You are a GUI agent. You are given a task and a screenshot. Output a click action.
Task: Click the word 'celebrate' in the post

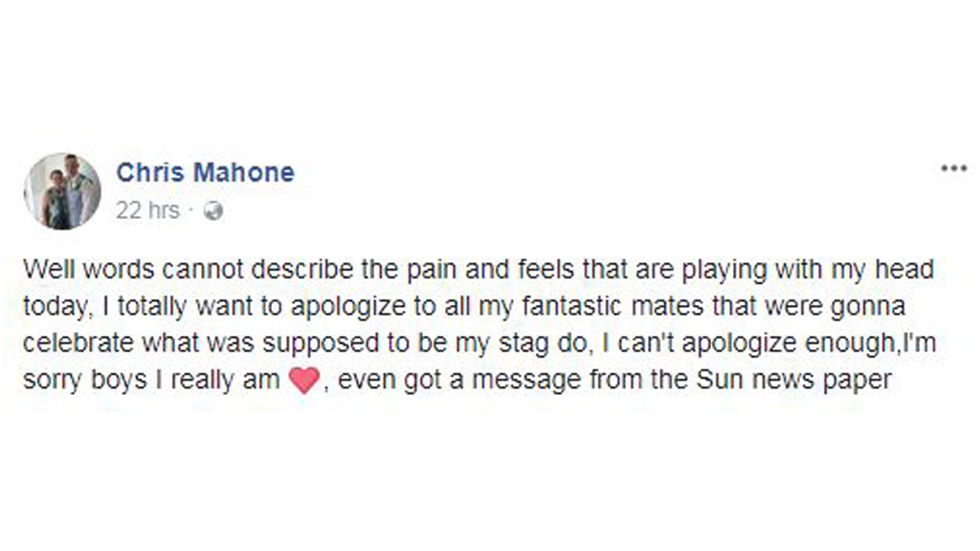click(x=78, y=343)
